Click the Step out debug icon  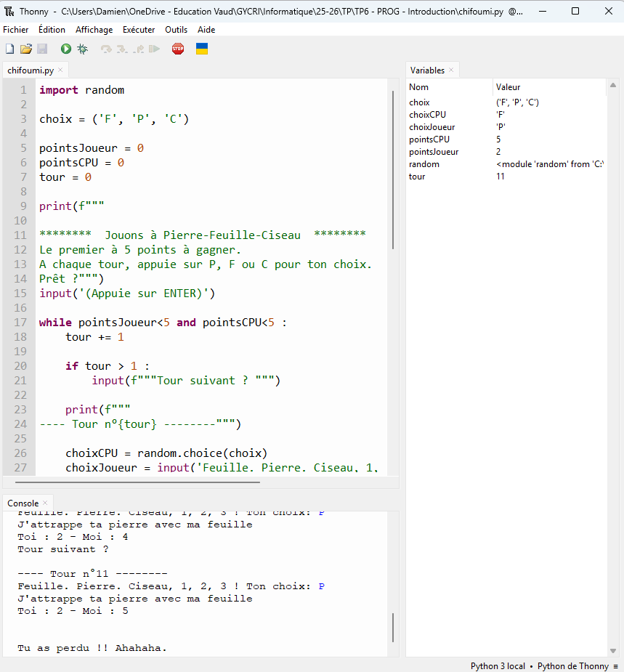point(138,48)
